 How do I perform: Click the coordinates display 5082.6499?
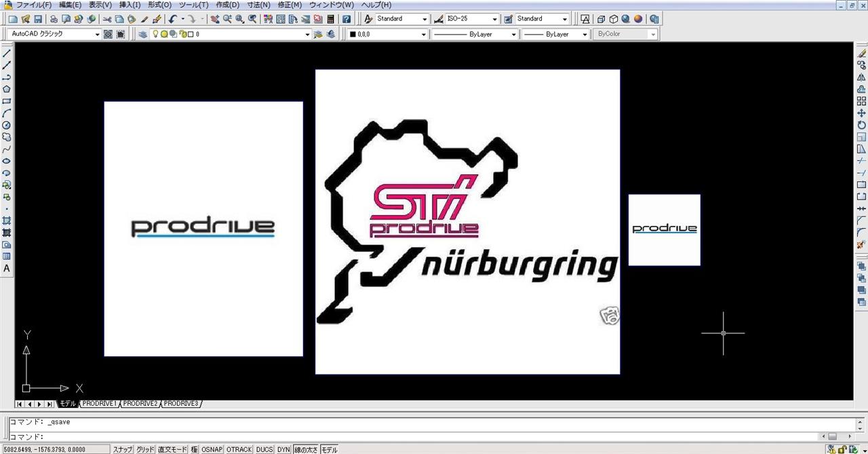pos(55,449)
